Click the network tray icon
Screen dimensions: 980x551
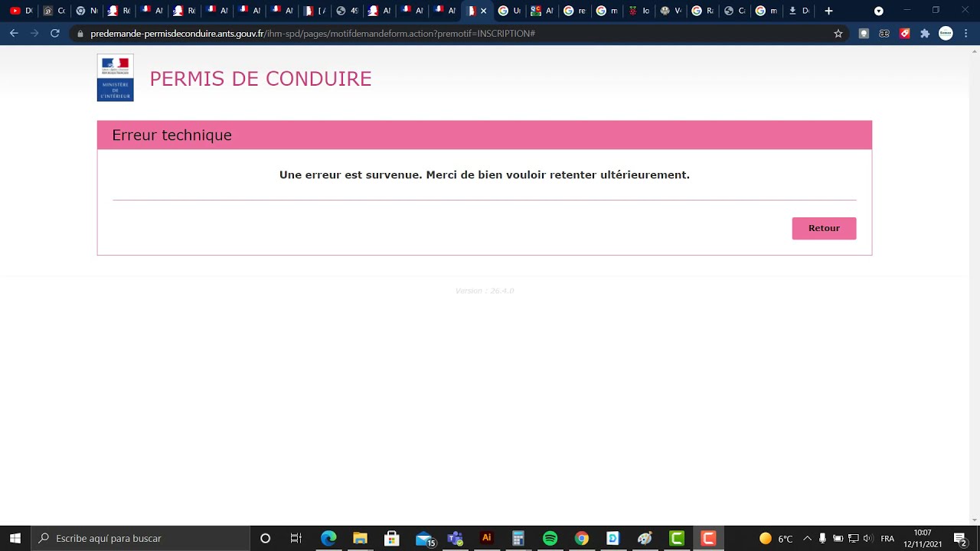click(x=853, y=539)
